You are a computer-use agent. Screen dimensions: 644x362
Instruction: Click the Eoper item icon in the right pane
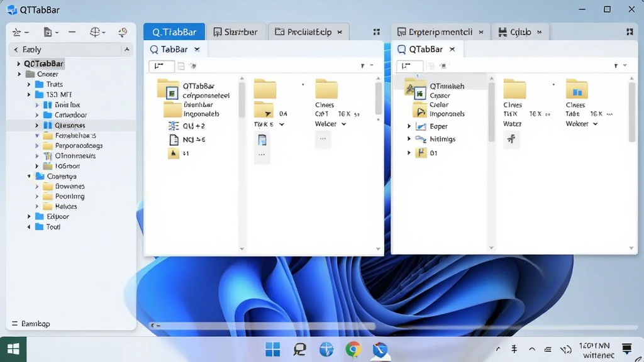pos(421,126)
